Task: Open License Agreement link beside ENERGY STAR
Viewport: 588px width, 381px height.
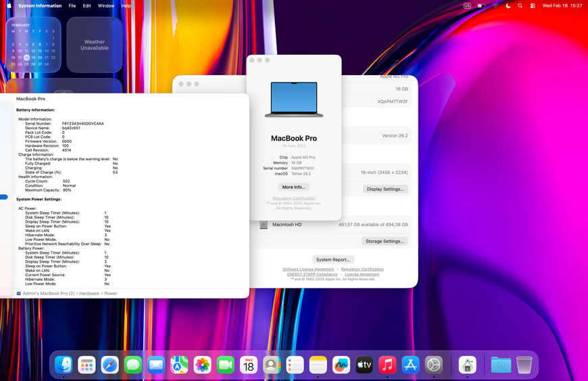Action: point(362,274)
